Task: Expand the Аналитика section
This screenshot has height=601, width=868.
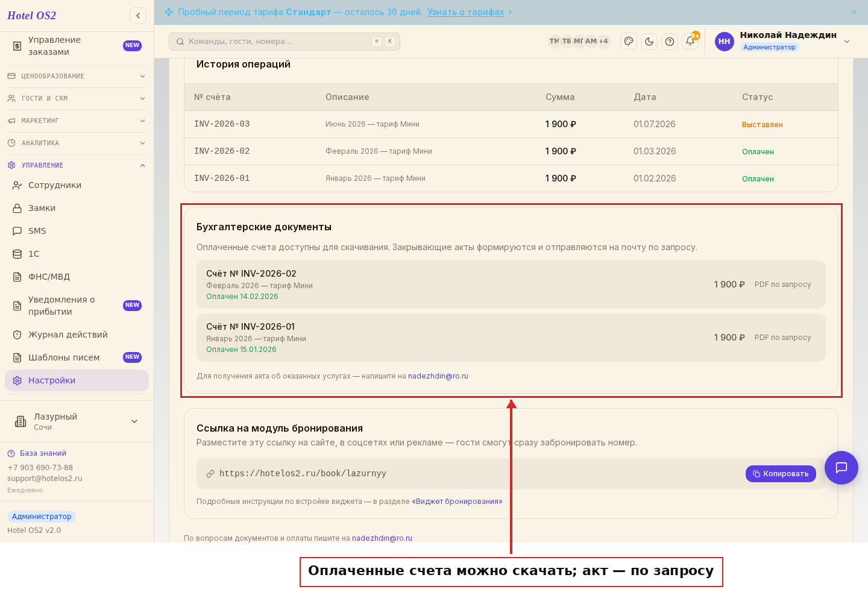Action: tap(77, 143)
